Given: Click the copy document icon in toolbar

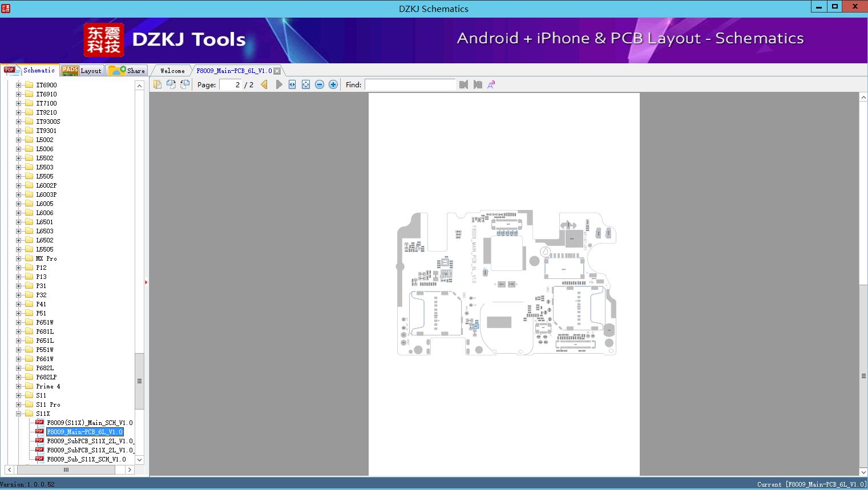Looking at the screenshot, I should (x=158, y=84).
